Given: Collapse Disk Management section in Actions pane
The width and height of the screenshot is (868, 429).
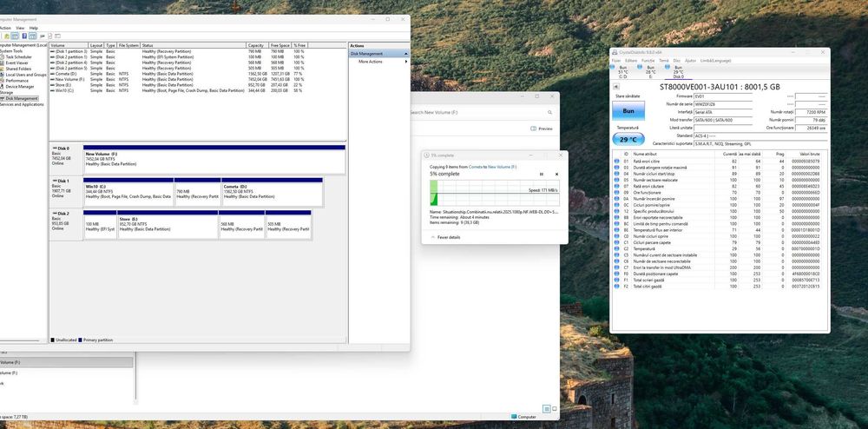Looking at the screenshot, I should pos(405,54).
